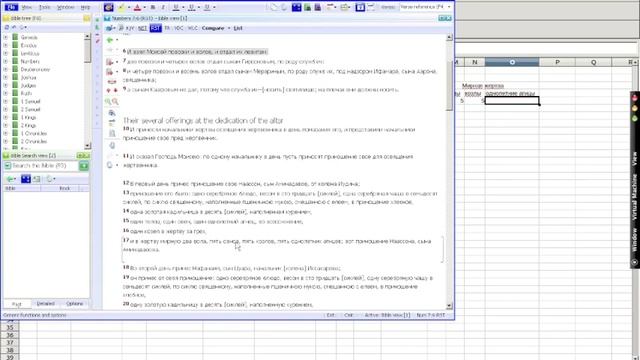Open the View menu
This screenshot has width=640, height=360.
27,7
